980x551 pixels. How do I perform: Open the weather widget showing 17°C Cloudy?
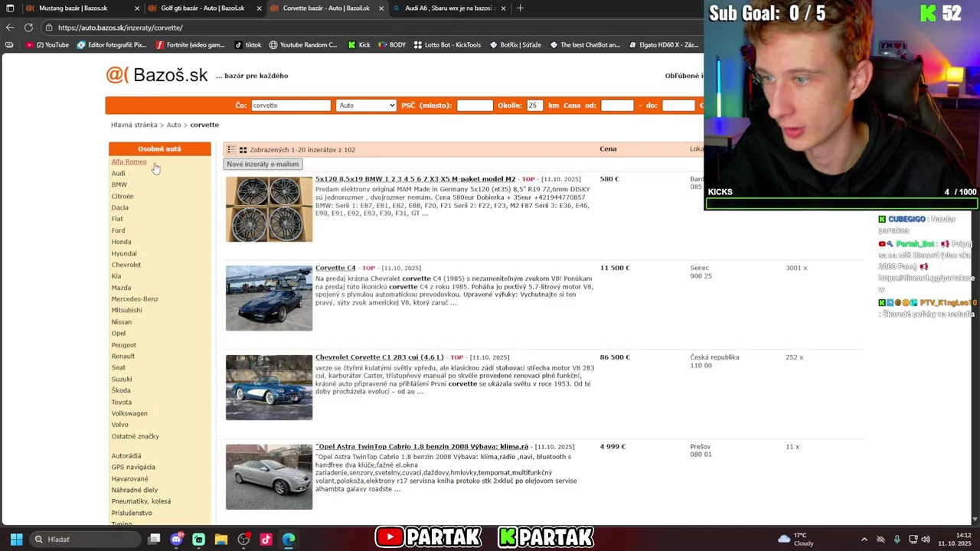coord(796,540)
